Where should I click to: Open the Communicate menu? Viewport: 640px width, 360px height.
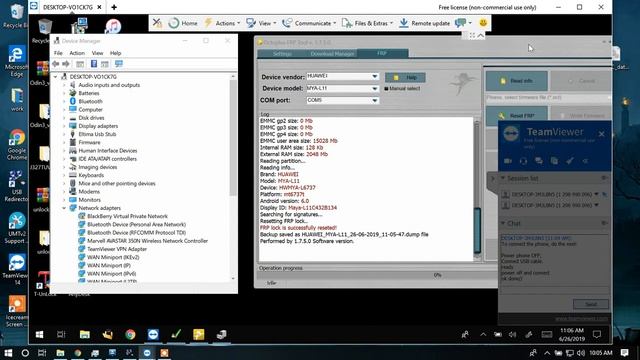click(x=309, y=23)
